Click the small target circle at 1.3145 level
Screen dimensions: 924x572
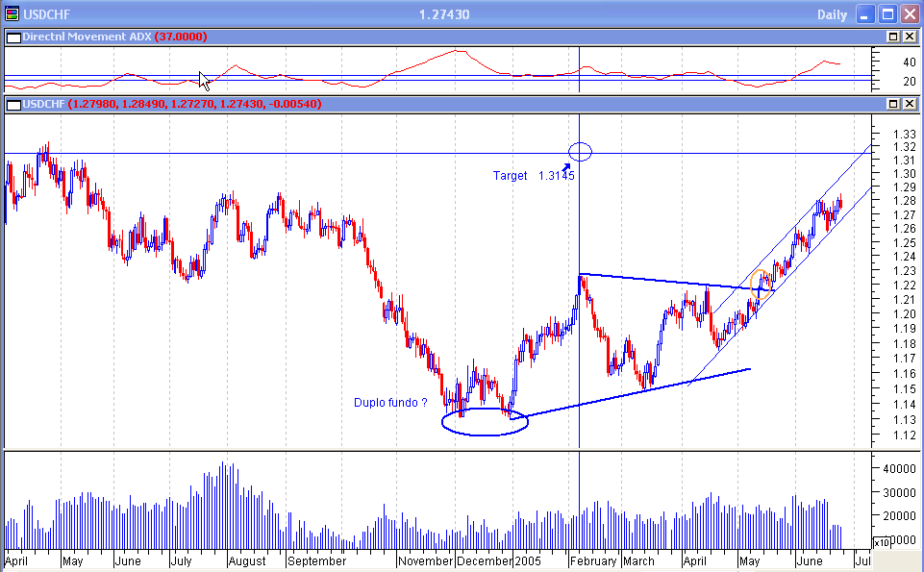[580, 151]
